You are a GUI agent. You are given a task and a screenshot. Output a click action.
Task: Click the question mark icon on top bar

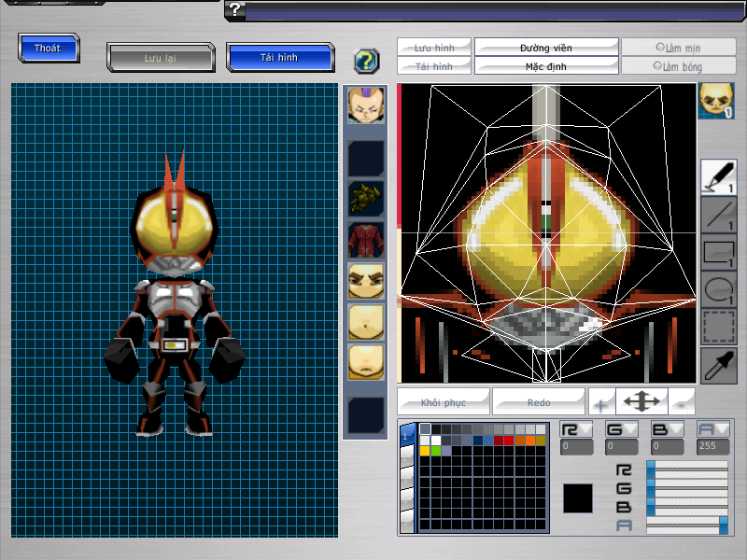[235, 9]
